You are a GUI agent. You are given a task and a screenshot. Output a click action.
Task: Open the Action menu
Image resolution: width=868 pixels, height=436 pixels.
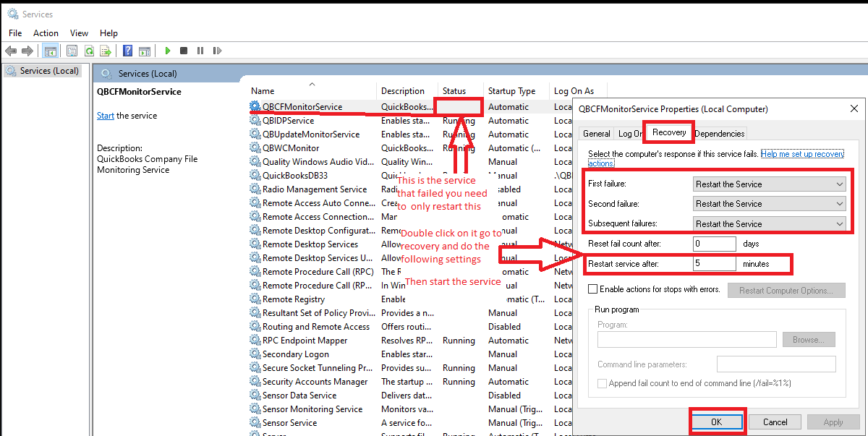(x=46, y=33)
